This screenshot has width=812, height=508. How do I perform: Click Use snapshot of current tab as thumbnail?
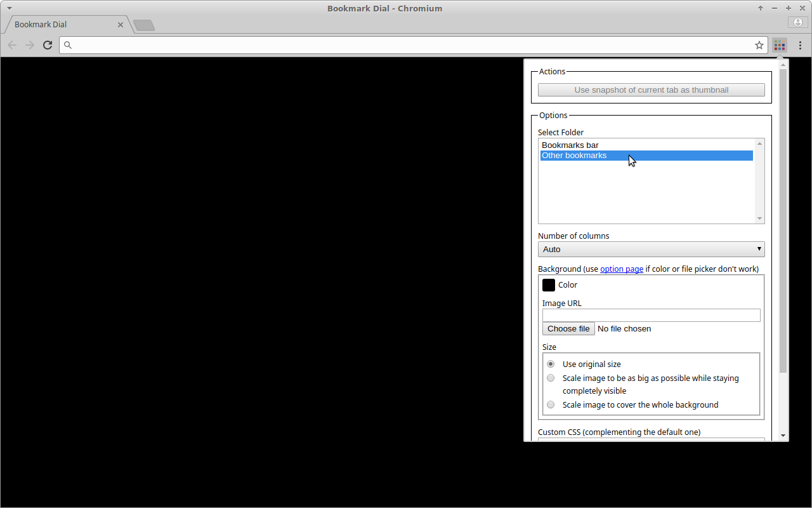pos(651,90)
